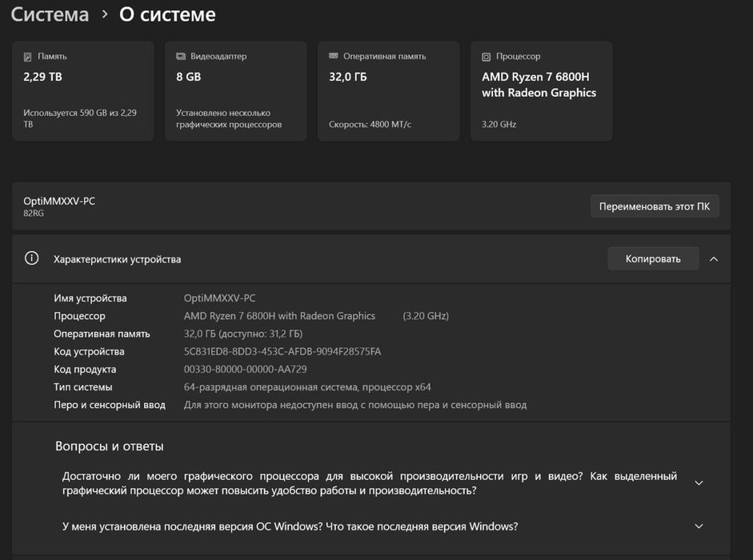This screenshot has width=753, height=560.
Task: Open the Память 2,29 TB card
Action: (x=83, y=90)
